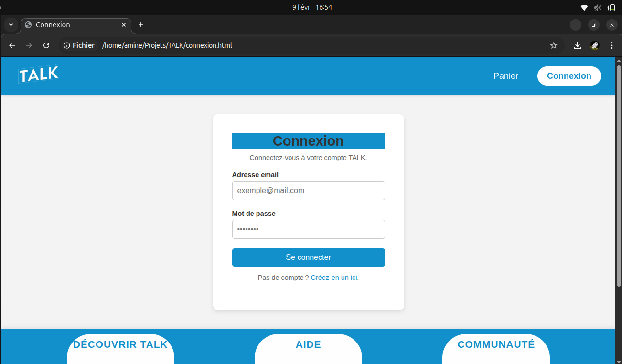Follow the Créez-en un ici link

tap(334, 278)
